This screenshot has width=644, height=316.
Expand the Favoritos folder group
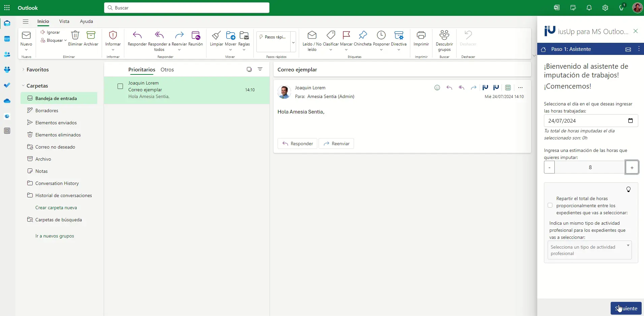click(x=23, y=69)
